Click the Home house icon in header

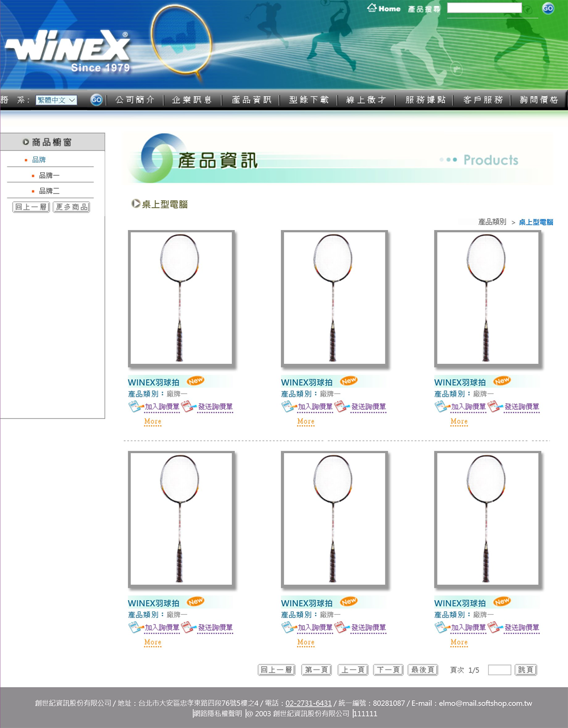372,8
